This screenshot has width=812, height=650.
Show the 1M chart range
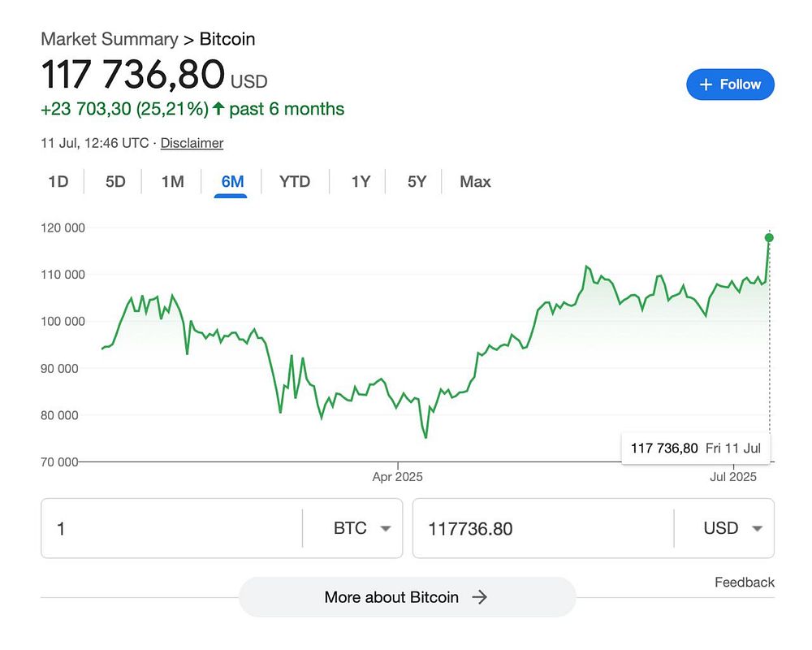pyautogui.click(x=172, y=181)
